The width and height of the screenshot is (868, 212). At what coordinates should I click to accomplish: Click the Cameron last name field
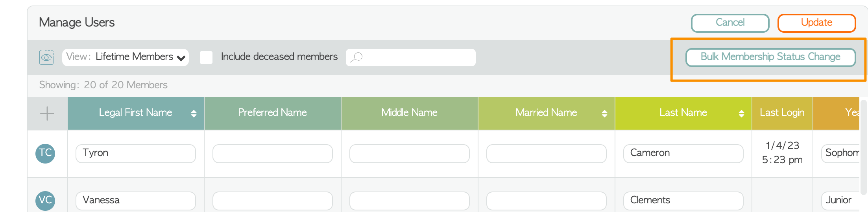(683, 153)
